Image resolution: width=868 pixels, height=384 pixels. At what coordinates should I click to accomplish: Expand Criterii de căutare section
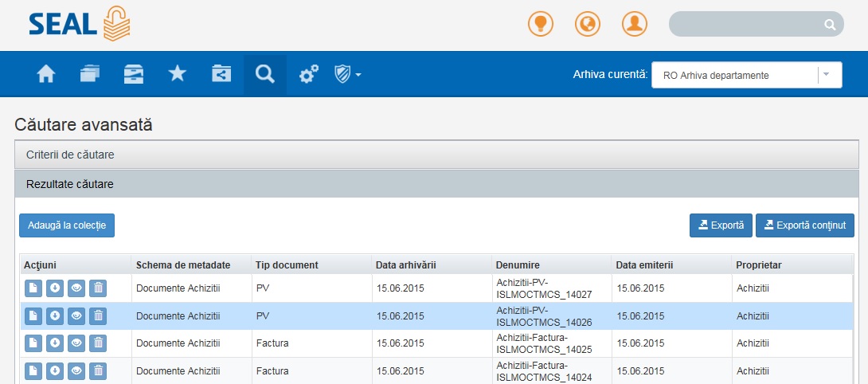click(x=437, y=155)
